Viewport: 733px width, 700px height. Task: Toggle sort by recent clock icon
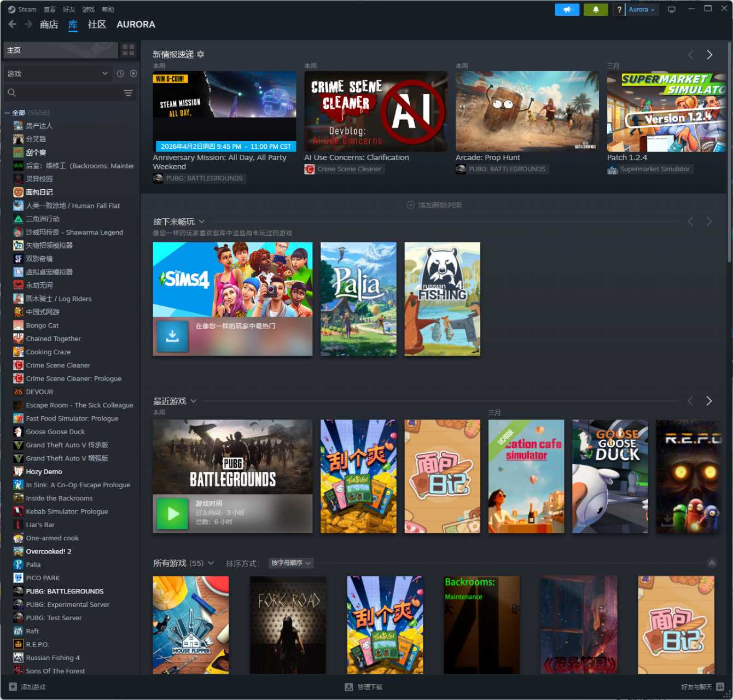click(x=120, y=73)
